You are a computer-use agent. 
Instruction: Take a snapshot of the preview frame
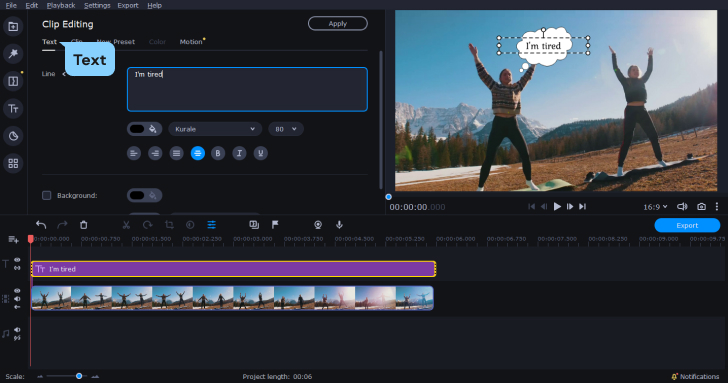coord(702,207)
